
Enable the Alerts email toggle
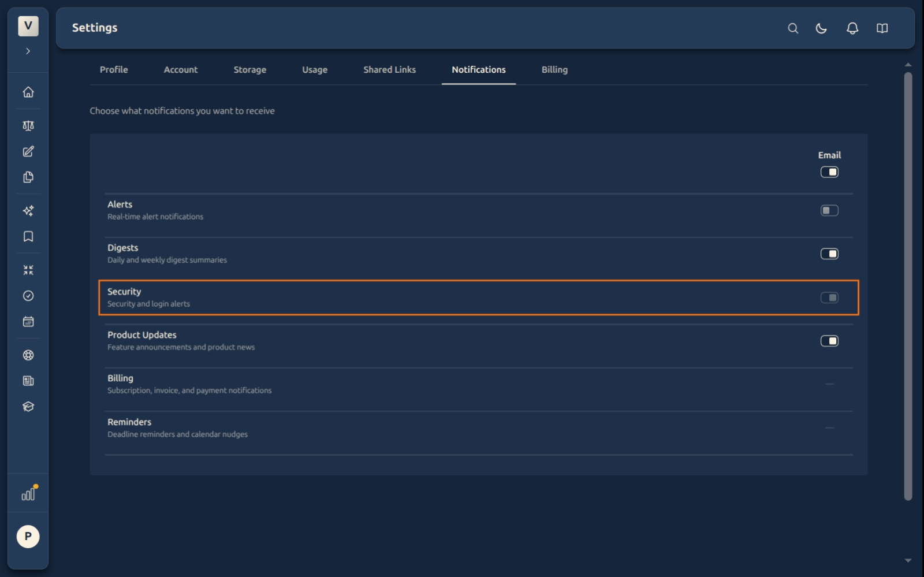(x=829, y=211)
